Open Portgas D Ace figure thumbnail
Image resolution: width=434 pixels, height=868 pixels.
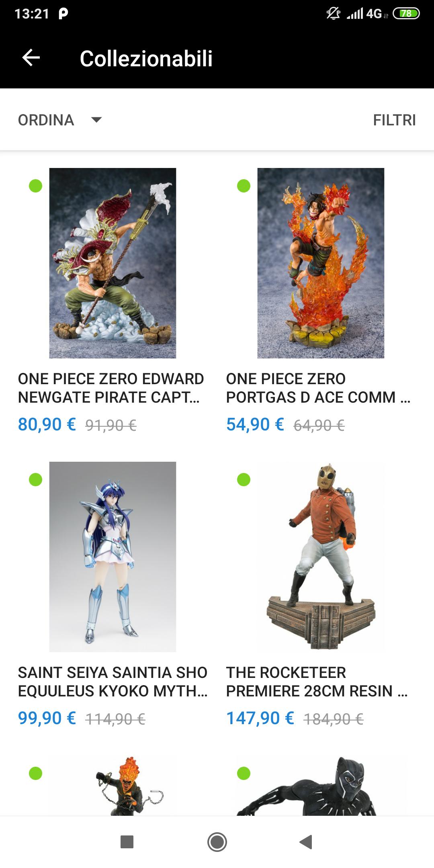point(321,263)
